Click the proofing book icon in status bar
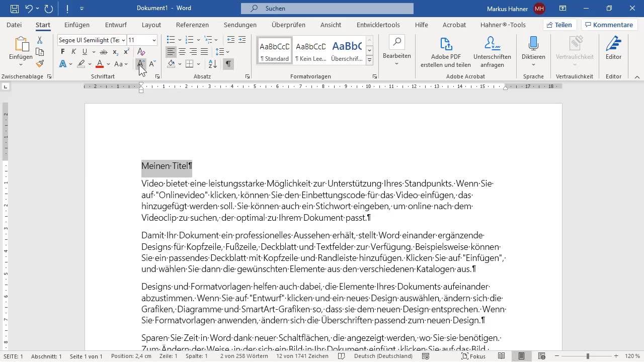 [342, 356]
